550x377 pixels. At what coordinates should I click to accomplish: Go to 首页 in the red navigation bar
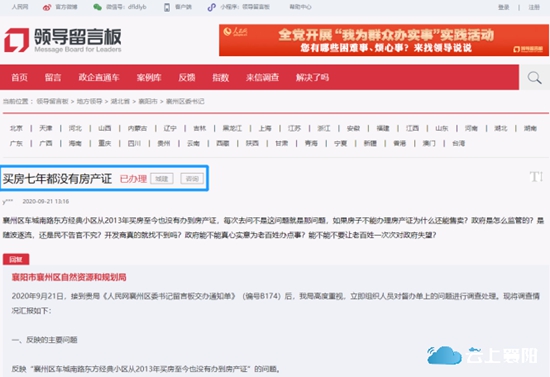click(x=20, y=78)
